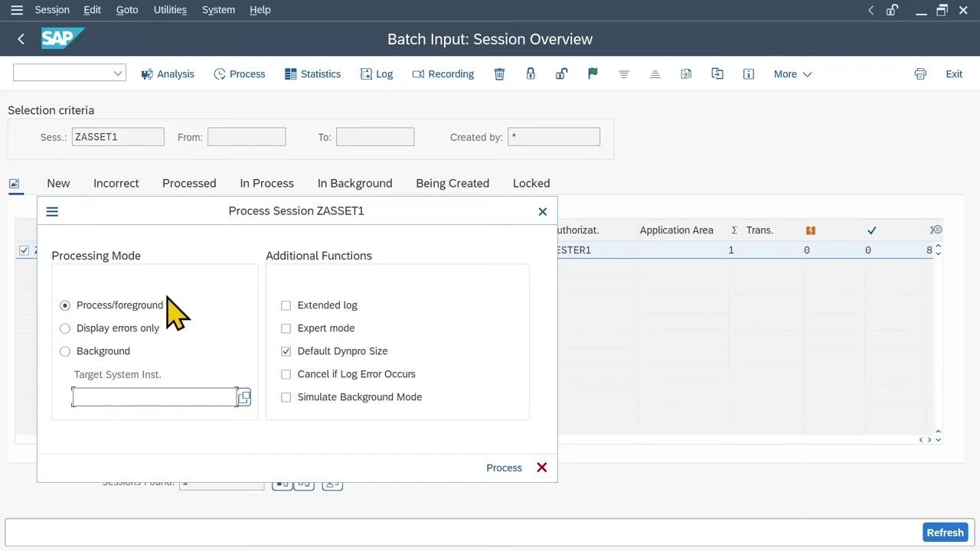Click the Refresh button
The width and height of the screenshot is (980, 551).
945,533
